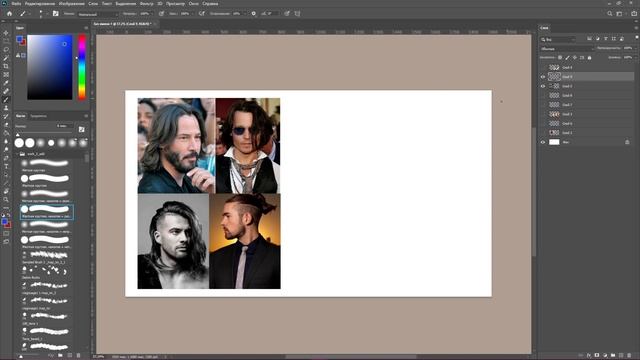Toggle layer filtering switch

tap(637, 38)
